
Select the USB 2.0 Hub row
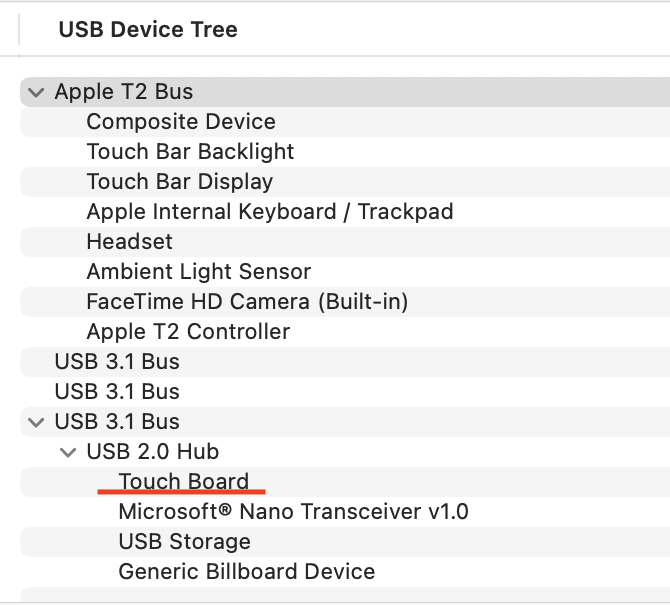pyautogui.click(x=153, y=452)
